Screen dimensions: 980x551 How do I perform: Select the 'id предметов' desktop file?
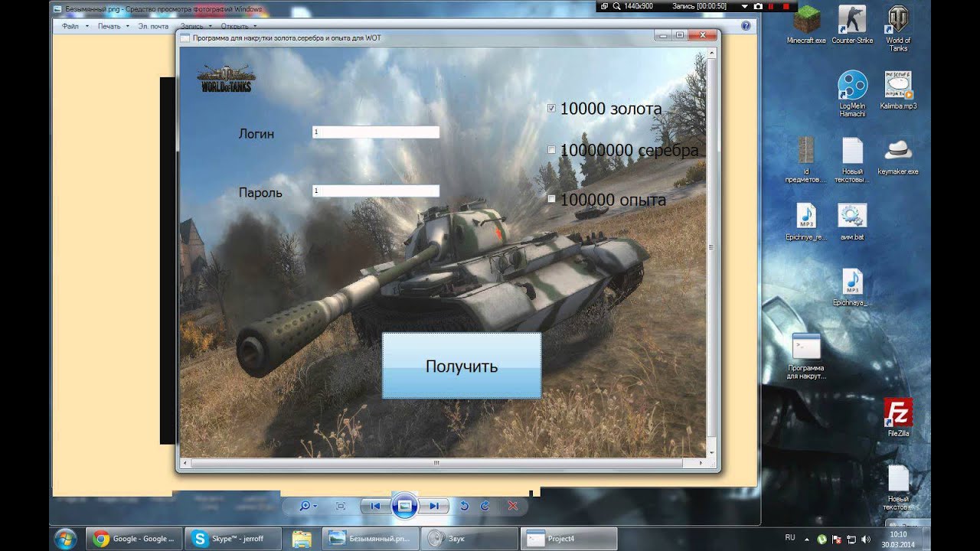click(x=806, y=159)
